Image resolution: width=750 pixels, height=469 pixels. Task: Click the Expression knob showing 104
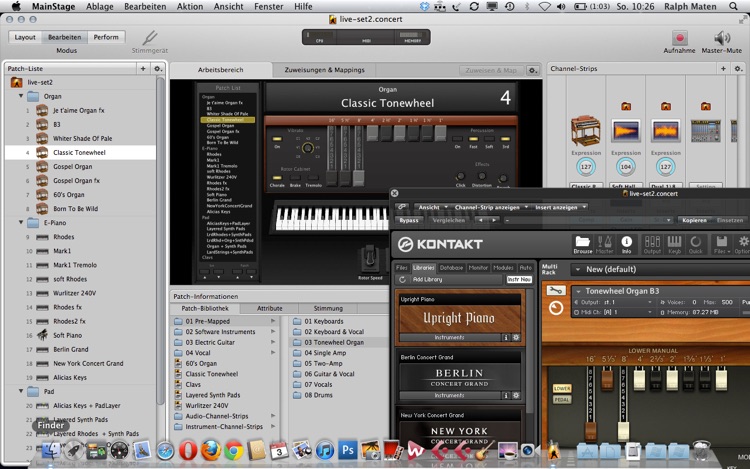coord(625,167)
